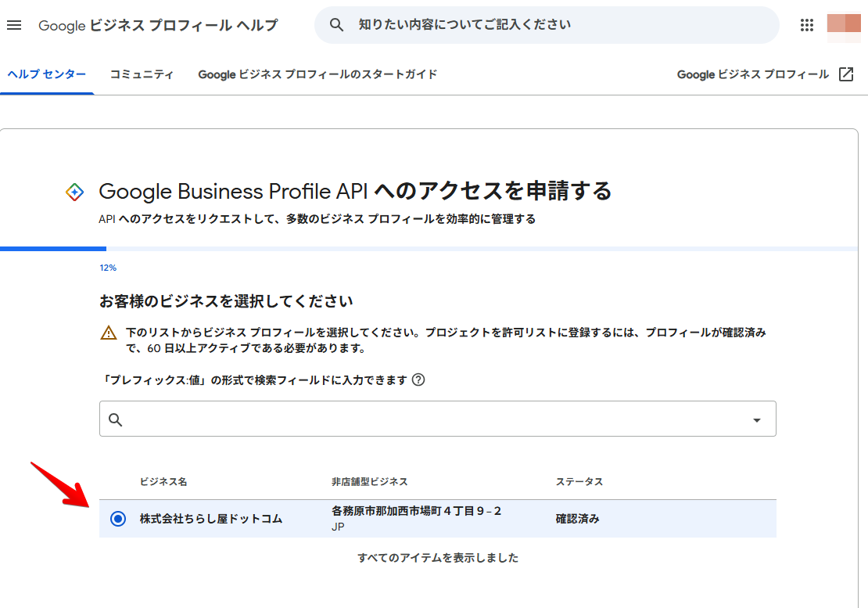
Task: Click the warning triangle icon
Action: pyautogui.click(x=109, y=333)
